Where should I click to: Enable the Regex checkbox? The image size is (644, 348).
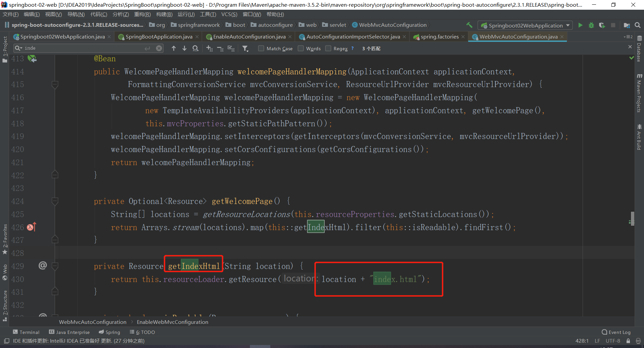pyautogui.click(x=328, y=49)
